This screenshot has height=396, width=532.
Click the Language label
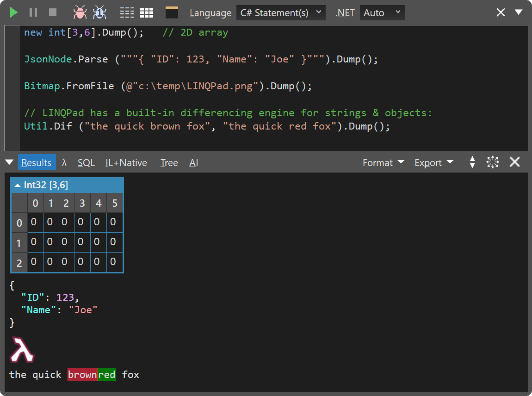(x=210, y=13)
